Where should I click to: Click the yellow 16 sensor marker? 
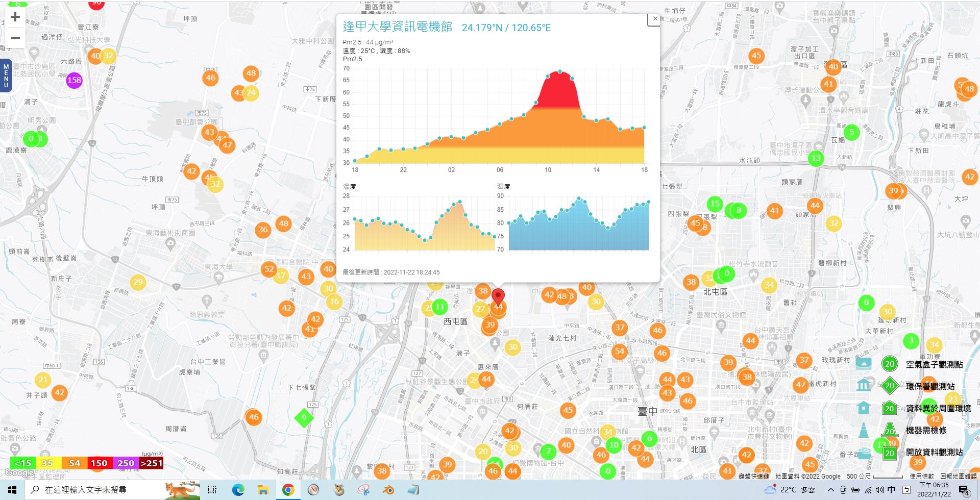click(334, 302)
